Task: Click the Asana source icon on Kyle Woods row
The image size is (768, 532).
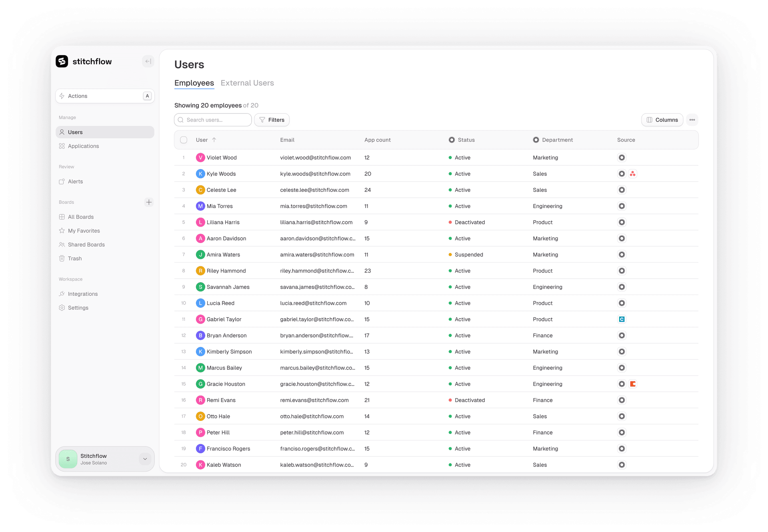Action: click(x=632, y=173)
